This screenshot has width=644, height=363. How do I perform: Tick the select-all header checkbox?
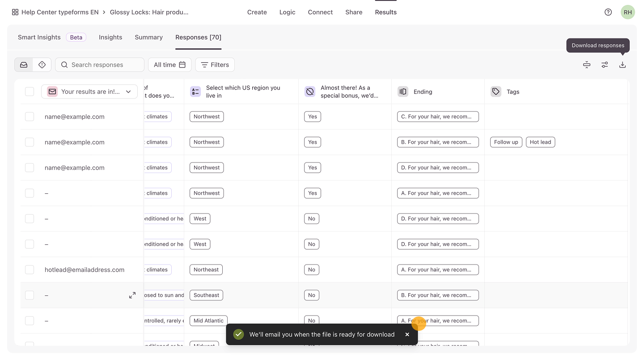(30, 92)
